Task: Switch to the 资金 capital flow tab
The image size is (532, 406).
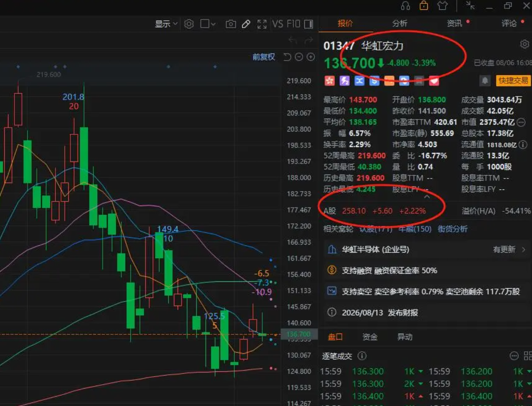Action: tap(370, 337)
